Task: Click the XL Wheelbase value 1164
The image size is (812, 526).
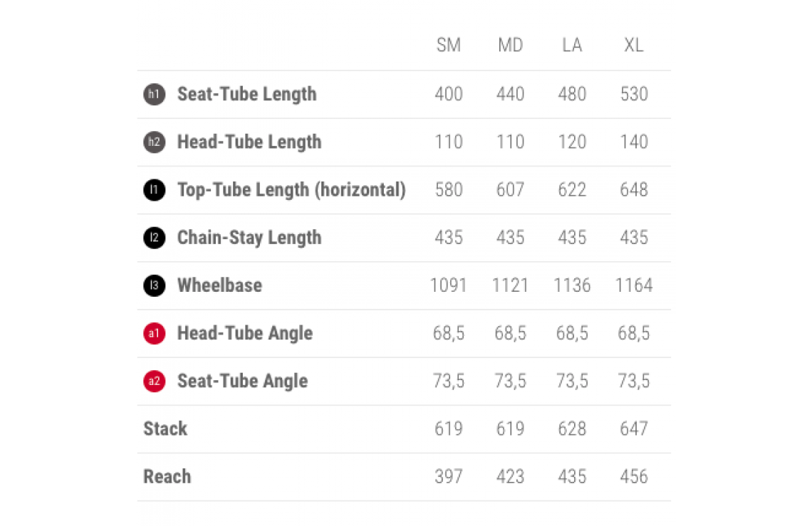Action: pos(633,285)
